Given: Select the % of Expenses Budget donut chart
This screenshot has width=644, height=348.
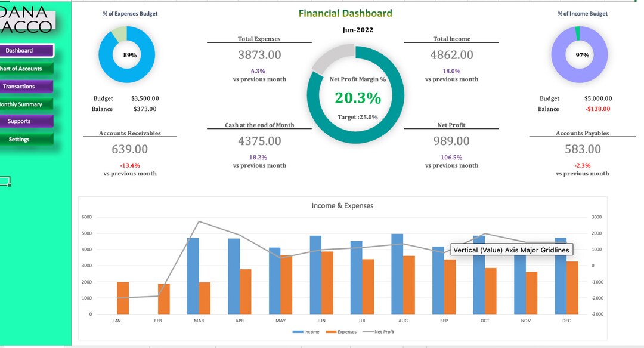Looking at the screenshot, I should pyautogui.click(x=127, y=54).
